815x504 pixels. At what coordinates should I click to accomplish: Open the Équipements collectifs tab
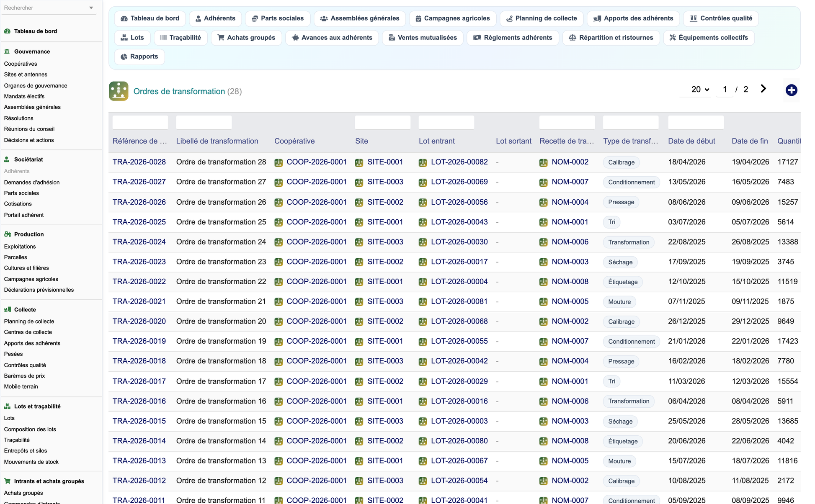point(709,38)
